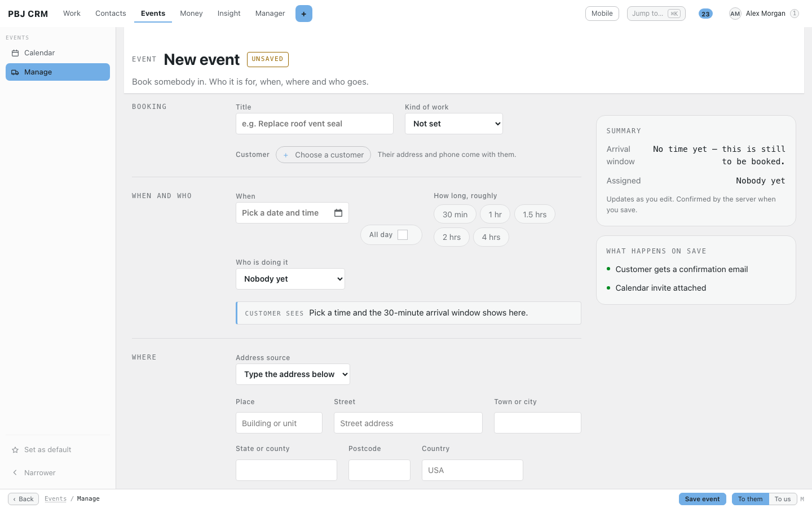The height and width of the screenshot is (508, 812).
Task: Click the Country field showing USA
Action: (473, 470)
